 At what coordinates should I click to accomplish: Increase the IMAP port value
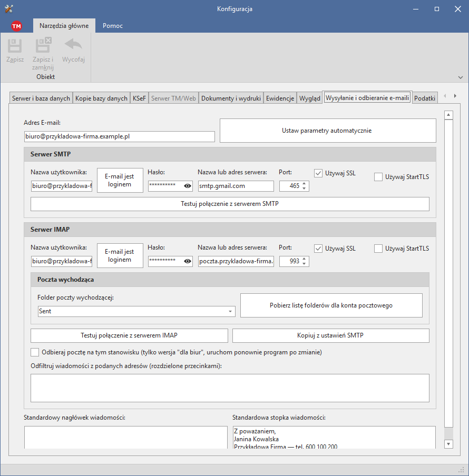tap(304, 259)
